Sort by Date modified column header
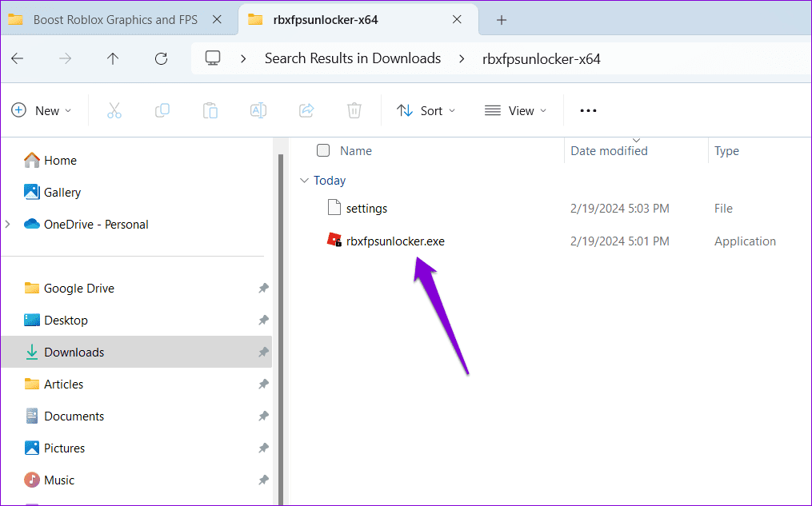 coord(609,151)
